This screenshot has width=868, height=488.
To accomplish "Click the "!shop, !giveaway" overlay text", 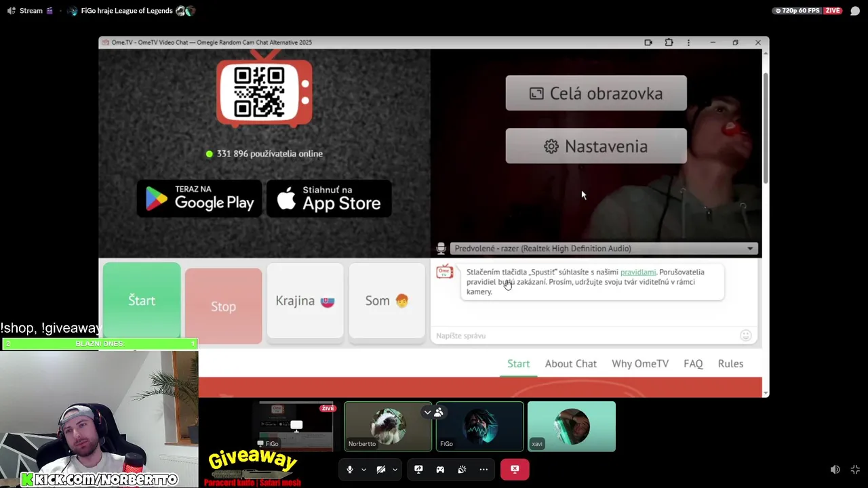I will tap(52, 329).
